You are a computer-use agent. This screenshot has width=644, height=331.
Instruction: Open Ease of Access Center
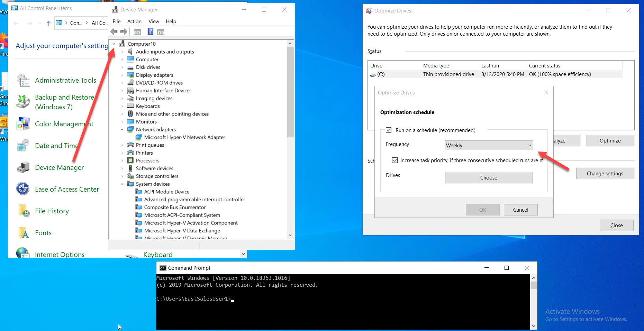(67, 189)
